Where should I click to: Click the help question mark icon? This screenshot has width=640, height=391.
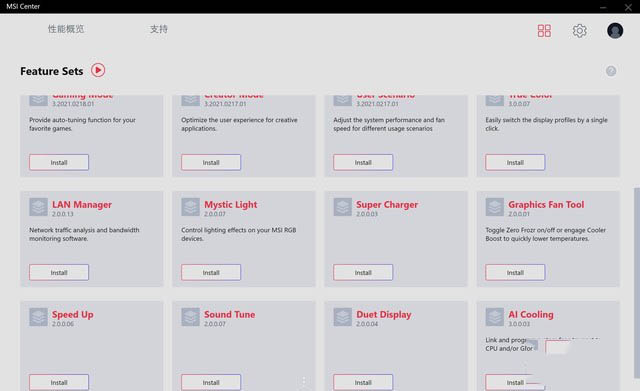[611, 71]
